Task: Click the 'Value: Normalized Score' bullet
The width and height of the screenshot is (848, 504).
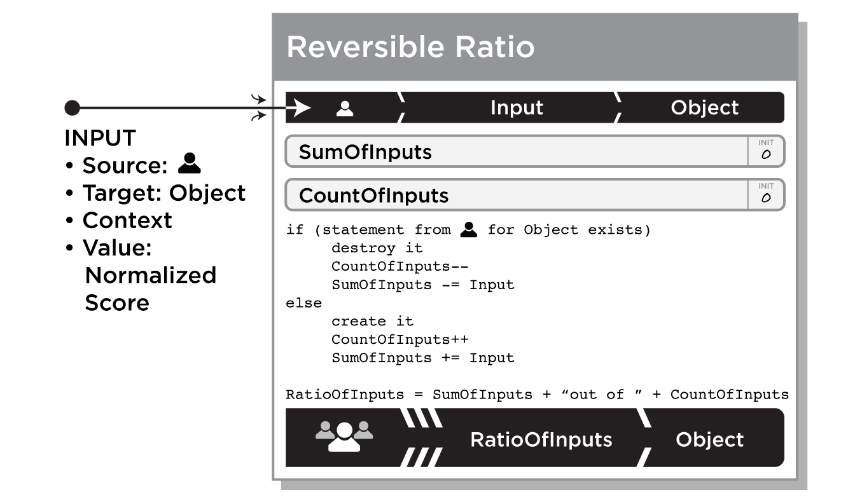Action: coord(141,275)
